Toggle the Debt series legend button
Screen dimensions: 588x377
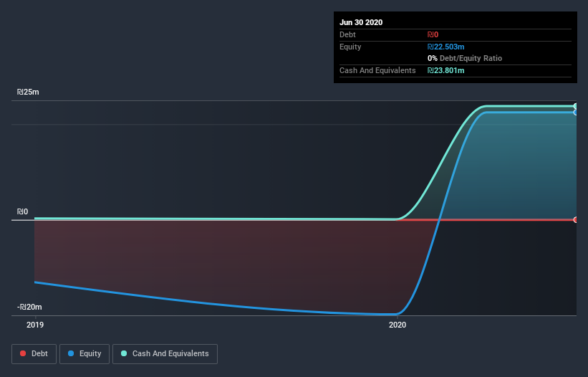34,354
